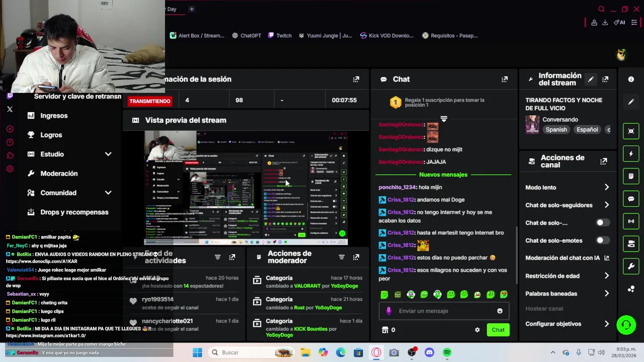Click the purple microphone in message box
The image size is (644, 362).
tap(388, 311)
